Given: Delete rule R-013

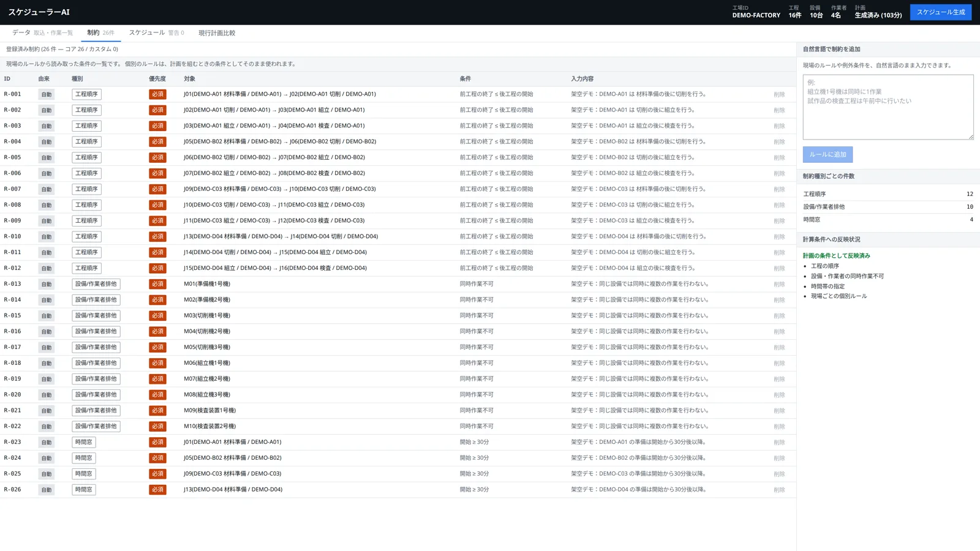Looking at the screenshot, I should (x=779, y=284).
